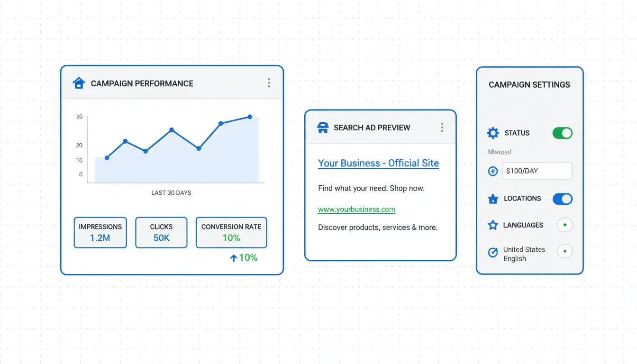Click the $100/DAY budget input field
The width and height of the screenshot is (637, 364).
(x=537, y=171)
